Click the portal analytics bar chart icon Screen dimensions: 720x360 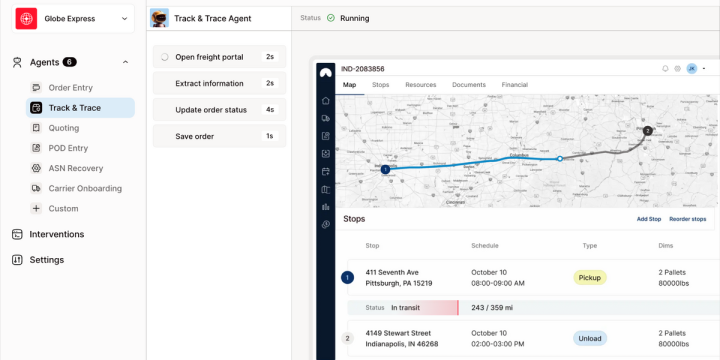[326, 207]
